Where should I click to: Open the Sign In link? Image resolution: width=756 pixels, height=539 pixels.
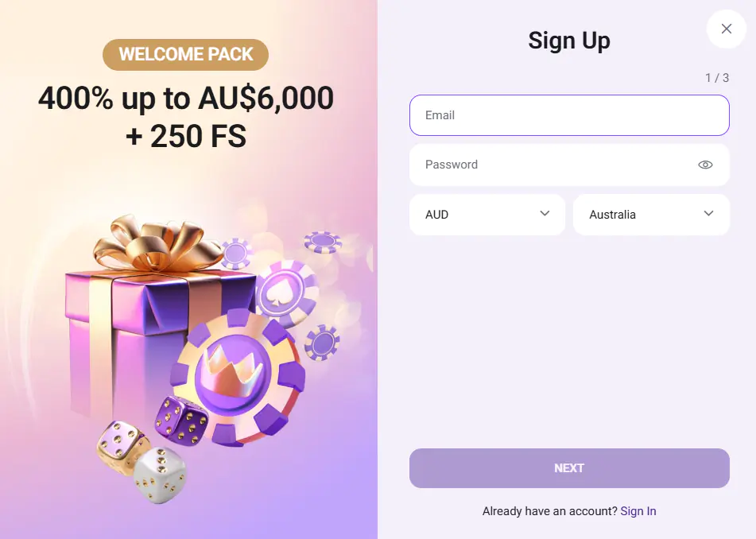[638, 511]
